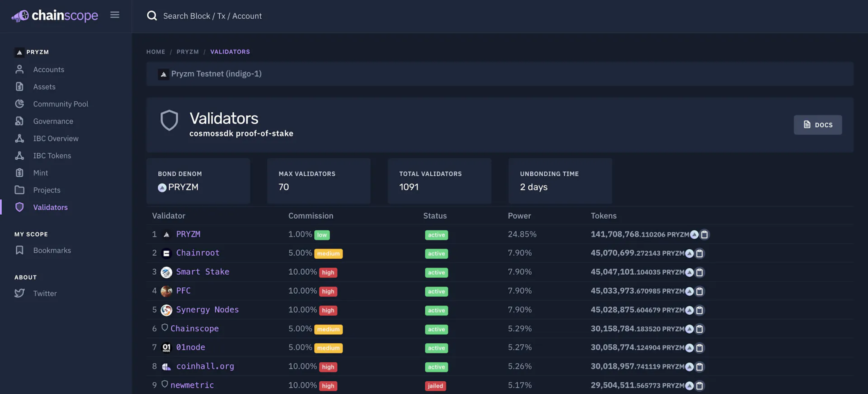
Task: Click the 01node avatar icon
Action: [166, 348]
